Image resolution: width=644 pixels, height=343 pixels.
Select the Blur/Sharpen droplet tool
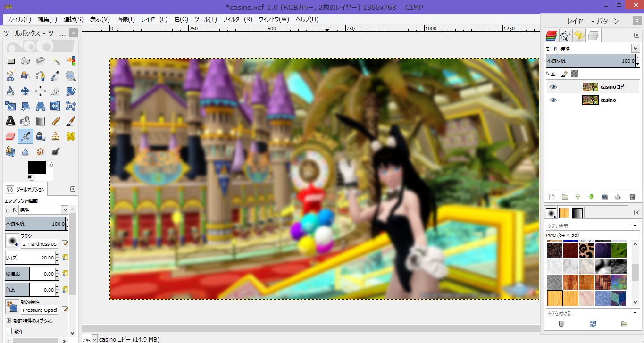[25, 151]
